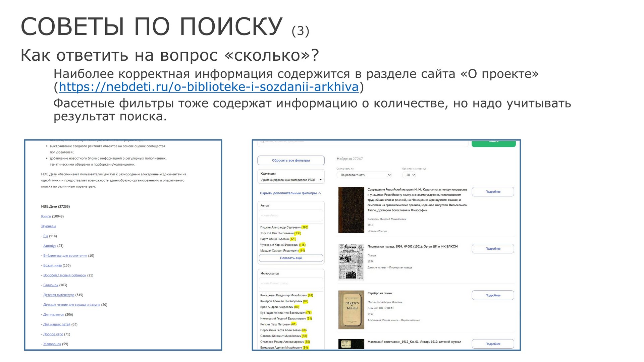
Task: Open the 'Галчонок' link
Action: pyautogui.click(x=51, y=285)
